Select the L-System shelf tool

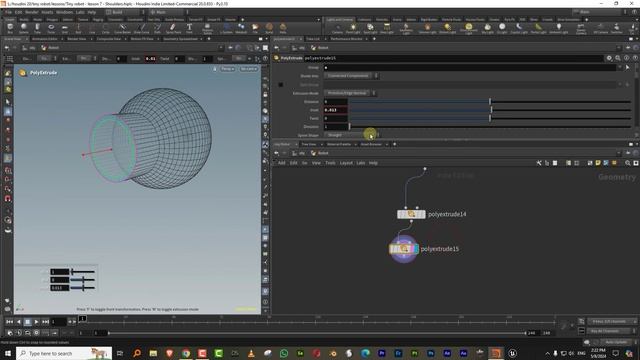tap(227, 28)
